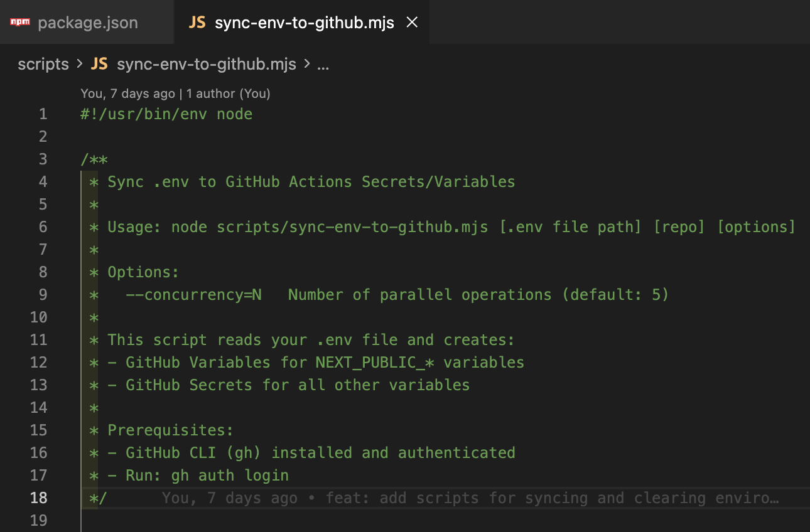Click the chevron after the file name breadcrumb

click(x=307, y=64)
